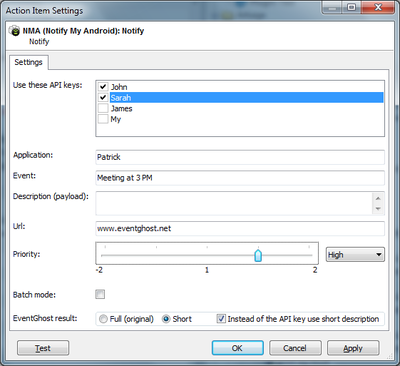Viewport: 400px width, 366px height.
Task: Check the My API key checkbox
Action: click(103, 119)
